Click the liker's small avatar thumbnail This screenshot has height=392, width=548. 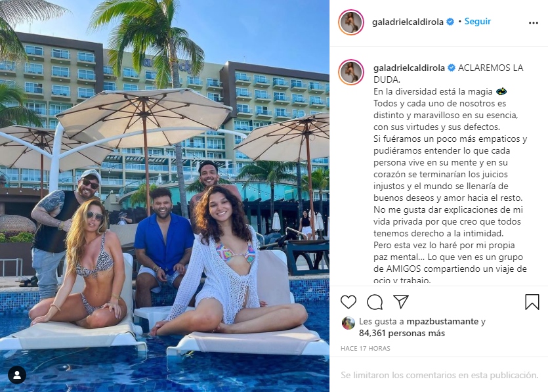click(348, 324)
